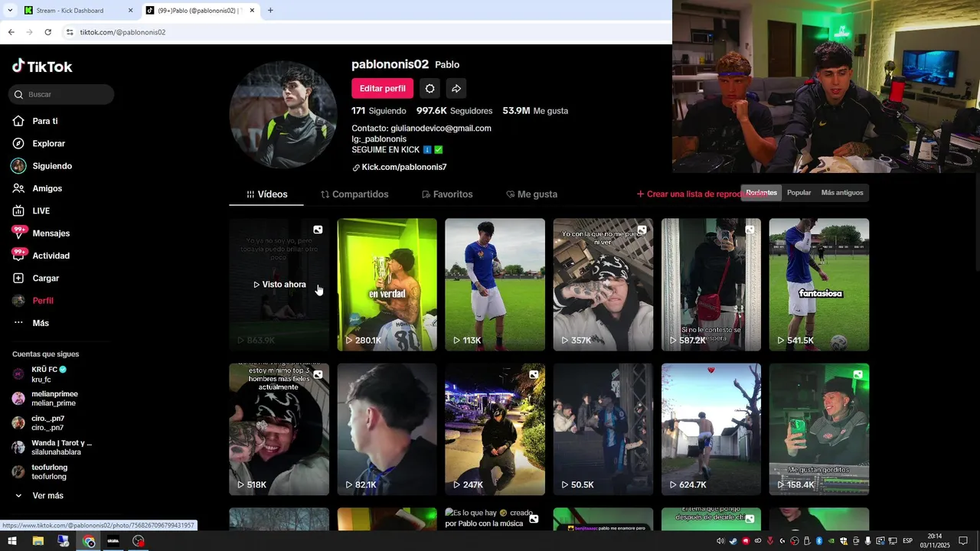The image size is (980, 551).
Task: Open 171 Siguiendo list
Action: click(x=379, y=111)
